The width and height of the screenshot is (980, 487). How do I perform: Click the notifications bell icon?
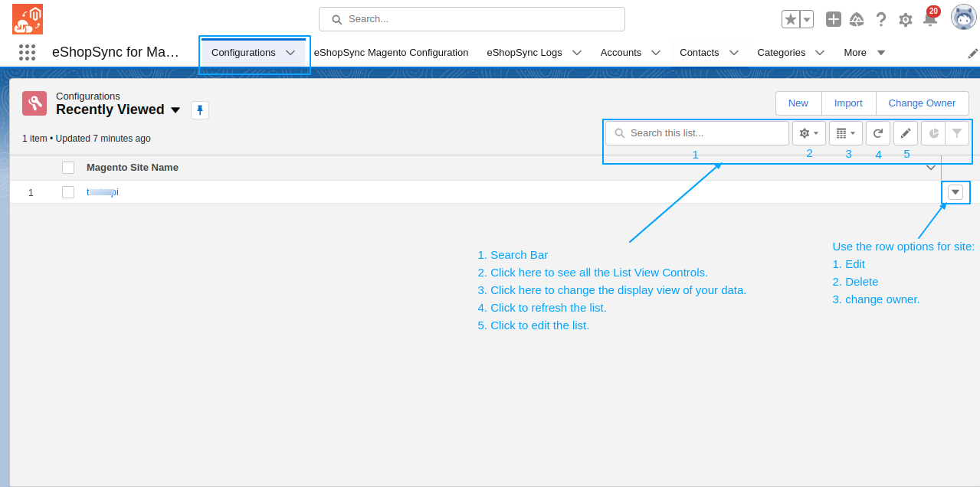[x=929, y=20]
